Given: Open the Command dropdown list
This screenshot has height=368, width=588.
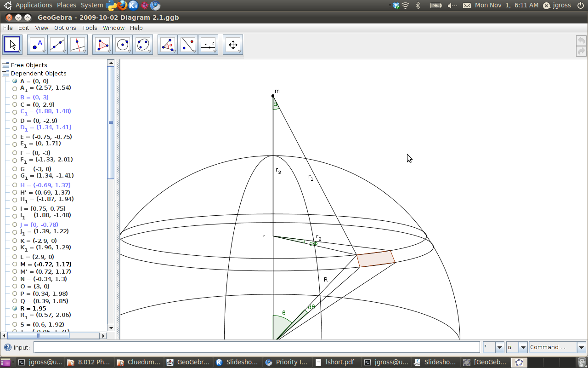Looking at the screenshot, I should tap(581, 347).
